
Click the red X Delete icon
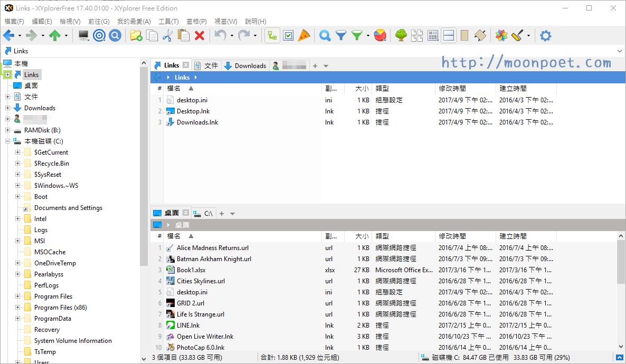[200, 35]
